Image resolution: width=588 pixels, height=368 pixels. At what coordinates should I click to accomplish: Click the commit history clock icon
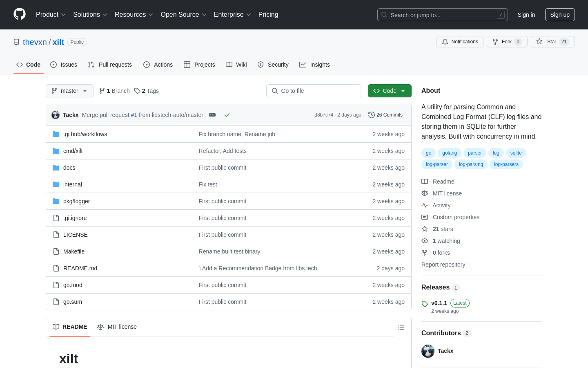tap(371, 115)
